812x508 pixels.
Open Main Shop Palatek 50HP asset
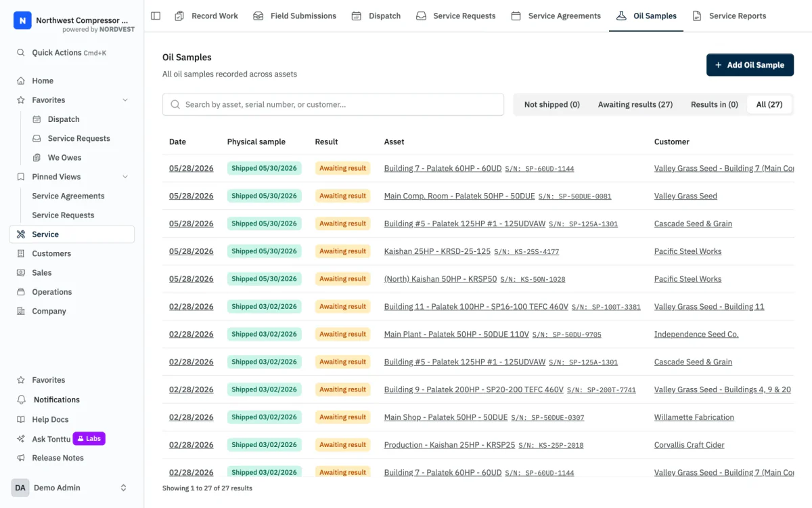(x=445, y=417)
